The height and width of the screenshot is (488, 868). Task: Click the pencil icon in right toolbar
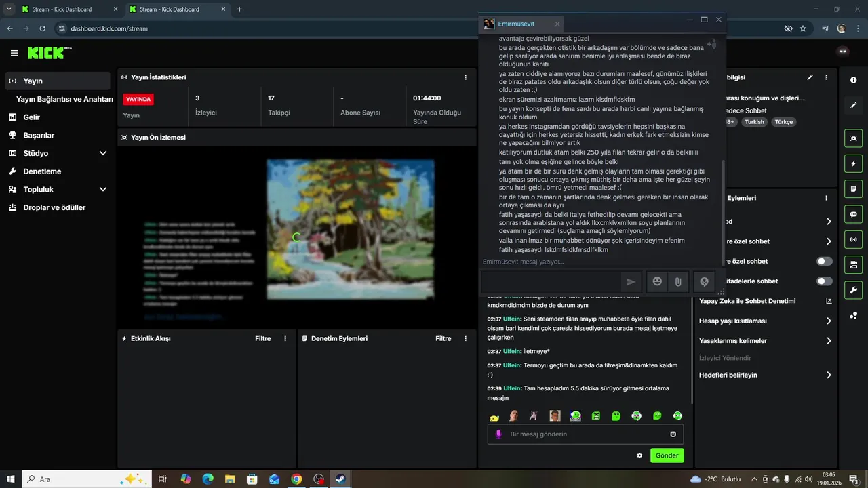[x=853, y=105]
